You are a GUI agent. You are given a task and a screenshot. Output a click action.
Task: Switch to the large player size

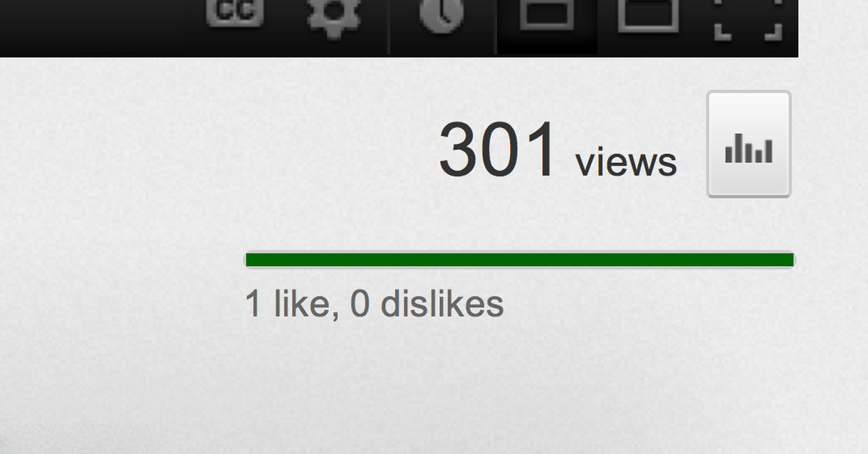coord(648,14)
